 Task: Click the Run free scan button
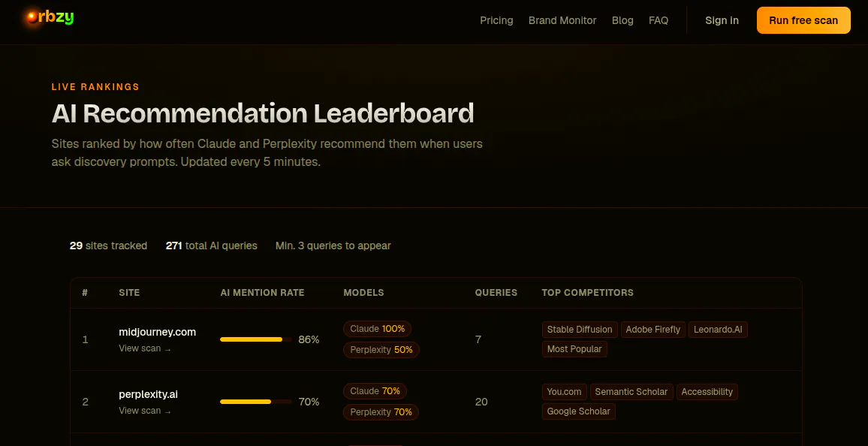click(803, 20)
